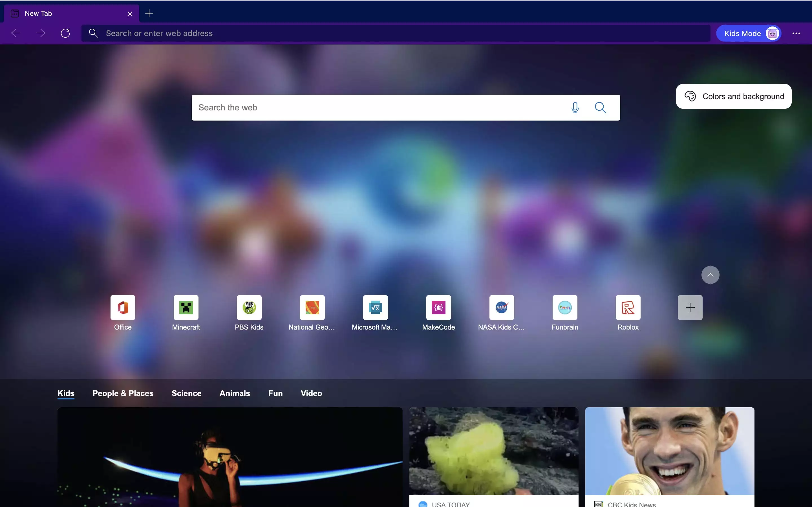
Task: Open the NASA Kids Club tile
Action: (x=502, y=308)
